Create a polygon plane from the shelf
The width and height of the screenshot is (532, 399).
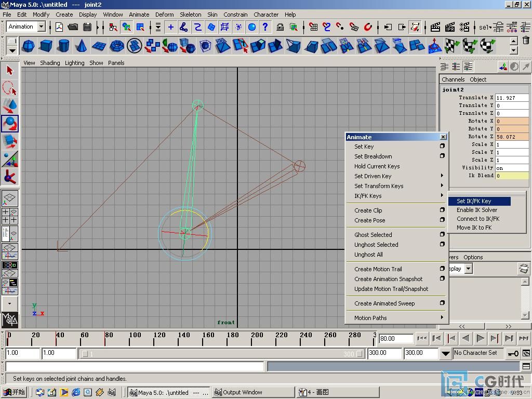point(99,46)
